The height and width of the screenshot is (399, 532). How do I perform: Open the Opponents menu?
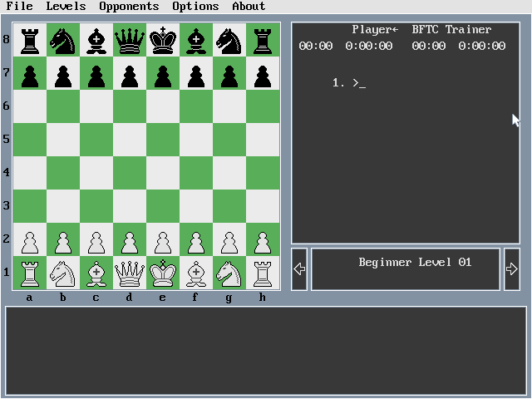129,7
